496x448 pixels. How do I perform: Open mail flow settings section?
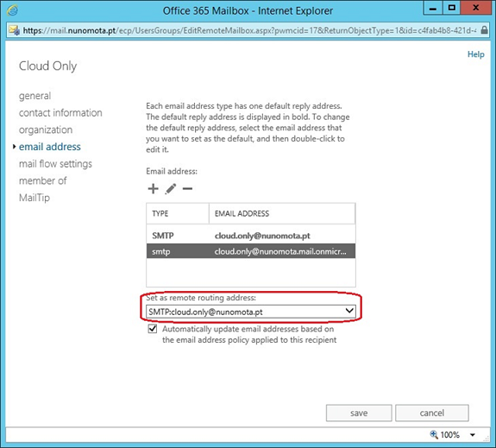pyautogui.click(x=55, y=164)
